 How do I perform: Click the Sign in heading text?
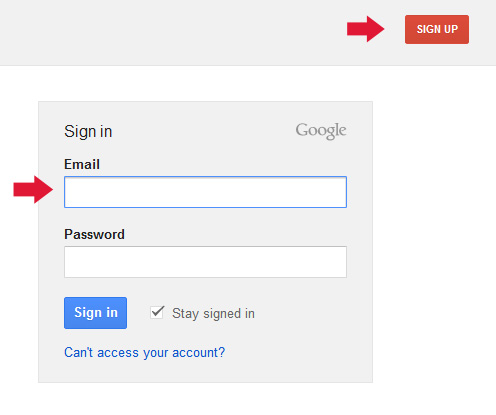(x=88, y=131)
